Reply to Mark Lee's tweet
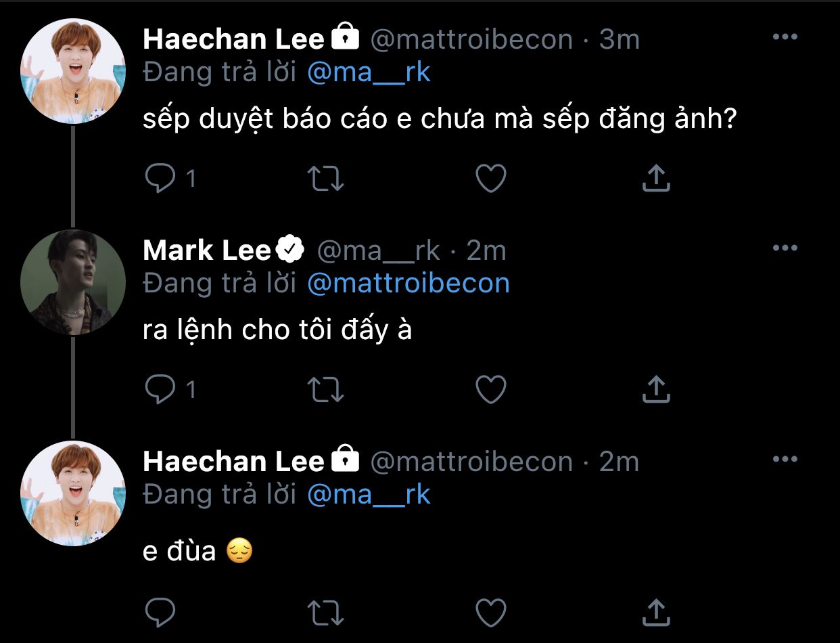Viewport: 840px width, 643px height. [x=160, y=389]
